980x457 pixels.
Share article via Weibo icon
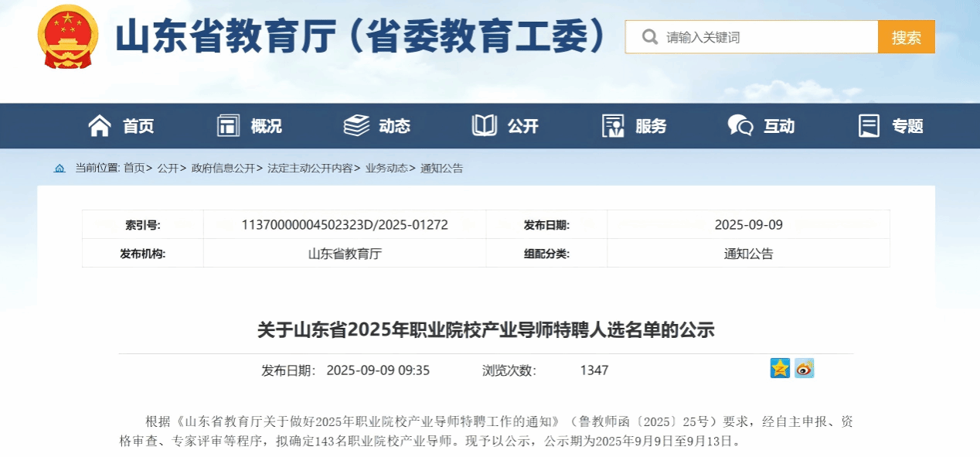(805, 368)
